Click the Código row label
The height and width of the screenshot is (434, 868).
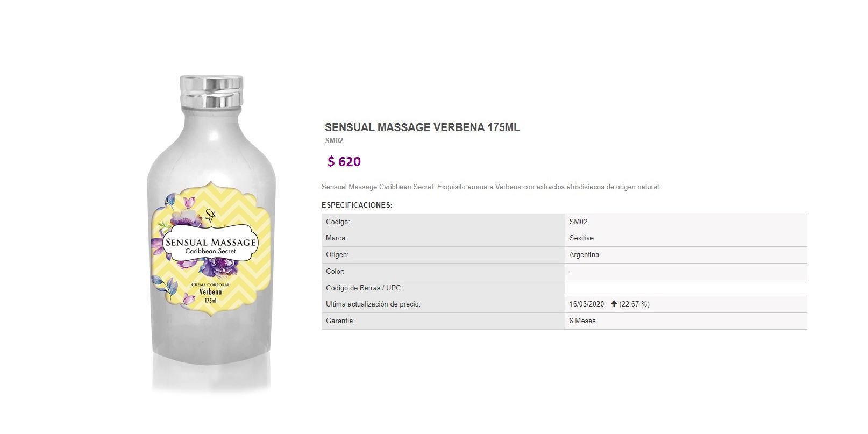(338, 222)
